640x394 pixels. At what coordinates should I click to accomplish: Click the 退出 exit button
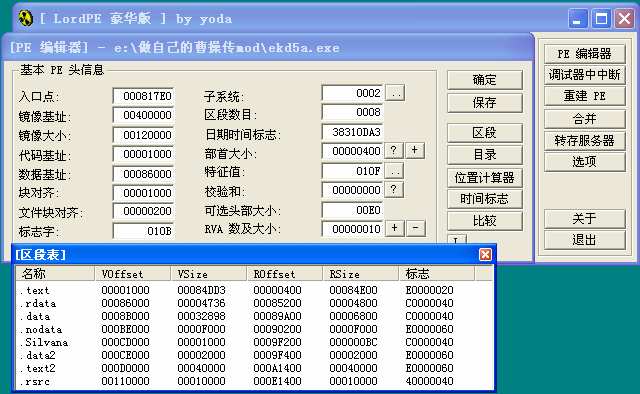[x=584, y=240]
